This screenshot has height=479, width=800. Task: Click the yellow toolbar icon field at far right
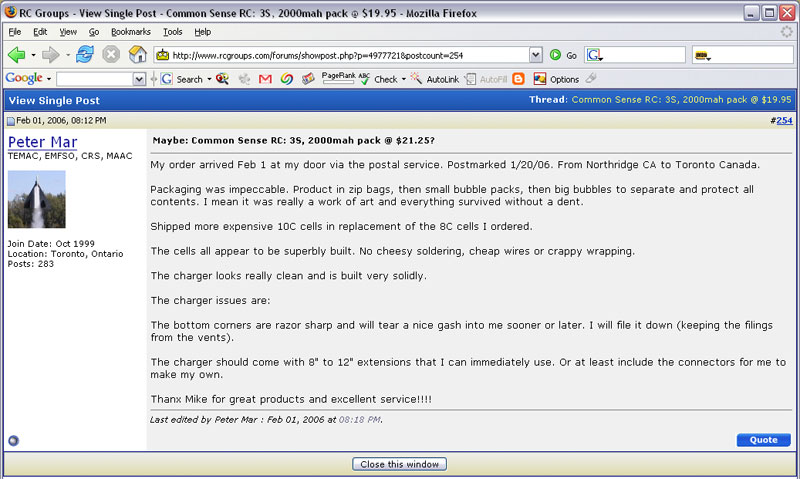click(x=742, y=55)
